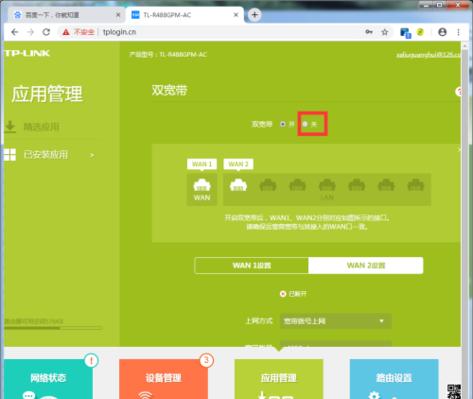Close the Baidu browser tab
473x399 pixels.
118,15
